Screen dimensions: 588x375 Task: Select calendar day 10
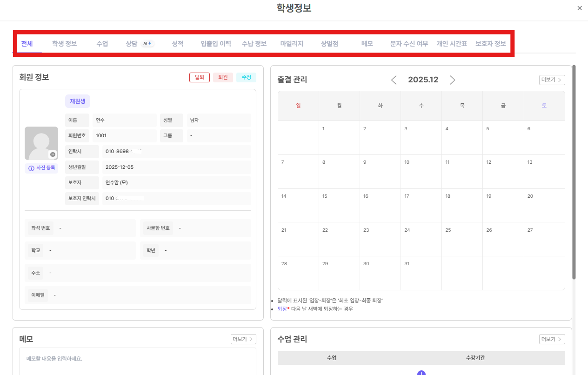coord(421,172)
